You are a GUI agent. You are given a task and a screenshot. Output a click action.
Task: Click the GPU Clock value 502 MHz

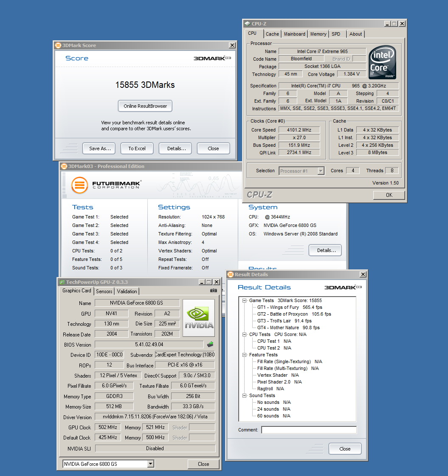(x=108, y=428)
